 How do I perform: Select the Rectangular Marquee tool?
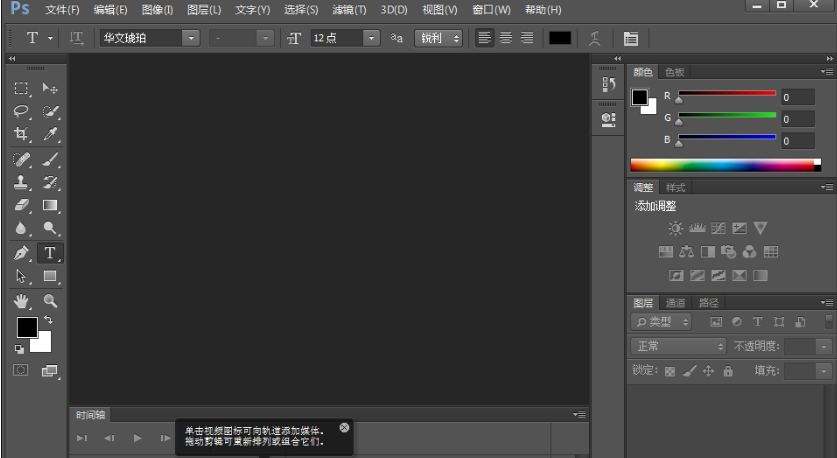click(21, 88)
